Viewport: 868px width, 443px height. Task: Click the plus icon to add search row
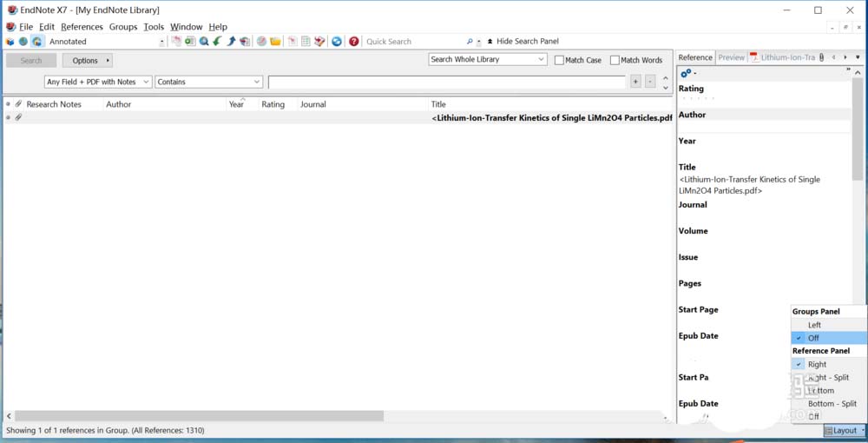coord(635,82)
